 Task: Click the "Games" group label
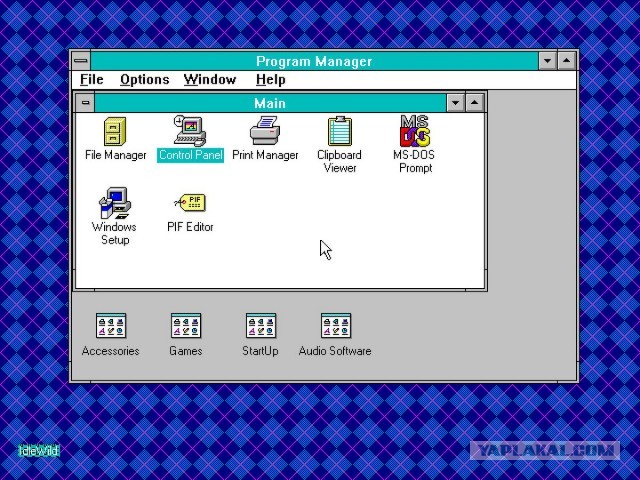click(186, 351)
